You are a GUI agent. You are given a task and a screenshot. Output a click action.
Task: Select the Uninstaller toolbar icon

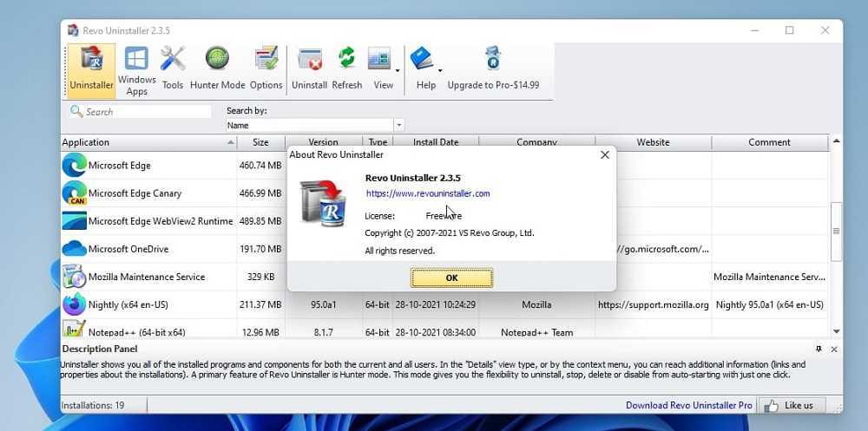click(91, 69)
